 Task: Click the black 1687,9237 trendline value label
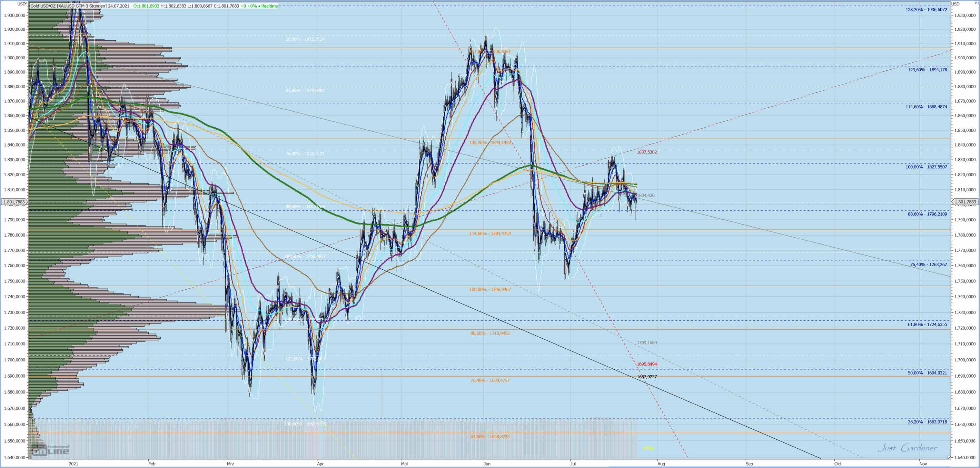[646, 377]
